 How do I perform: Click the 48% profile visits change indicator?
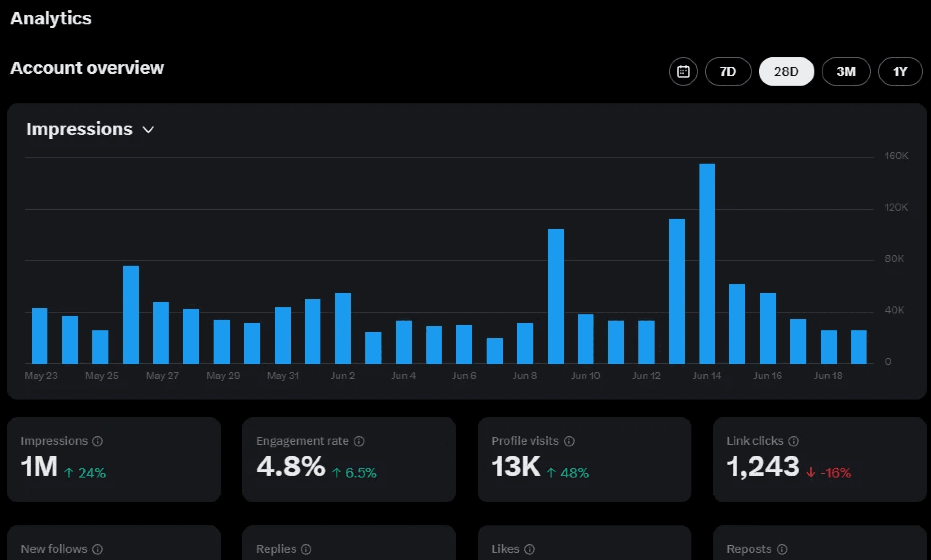click(568, 473)
